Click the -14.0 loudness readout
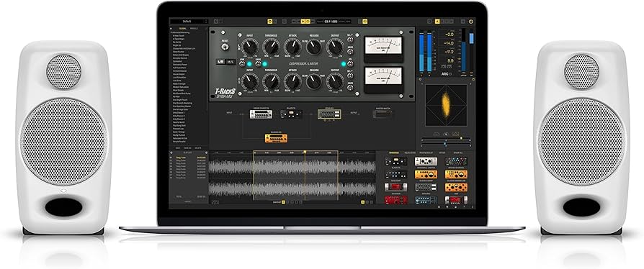Image resolution: width=644 pixels, height=269 pixels. [448, 43]
